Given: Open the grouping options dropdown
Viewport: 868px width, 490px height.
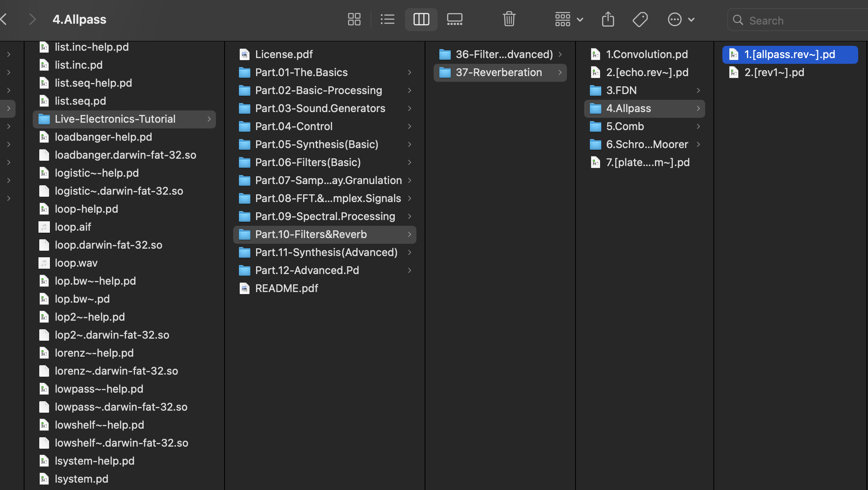Looking at the screenshot, I should pos(568,19).
